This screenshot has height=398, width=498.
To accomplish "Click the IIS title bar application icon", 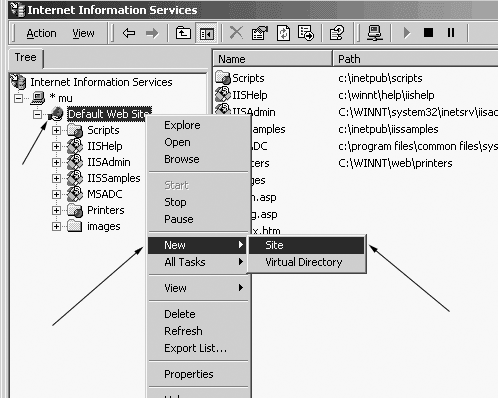I will [x=17, y=9].
